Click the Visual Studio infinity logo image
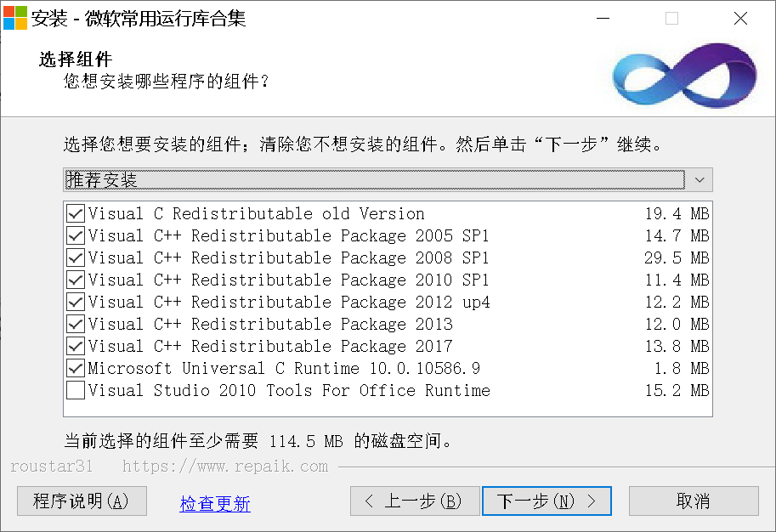Image resolution: width=776 pixels, height=532 pixels. [683, 75]
